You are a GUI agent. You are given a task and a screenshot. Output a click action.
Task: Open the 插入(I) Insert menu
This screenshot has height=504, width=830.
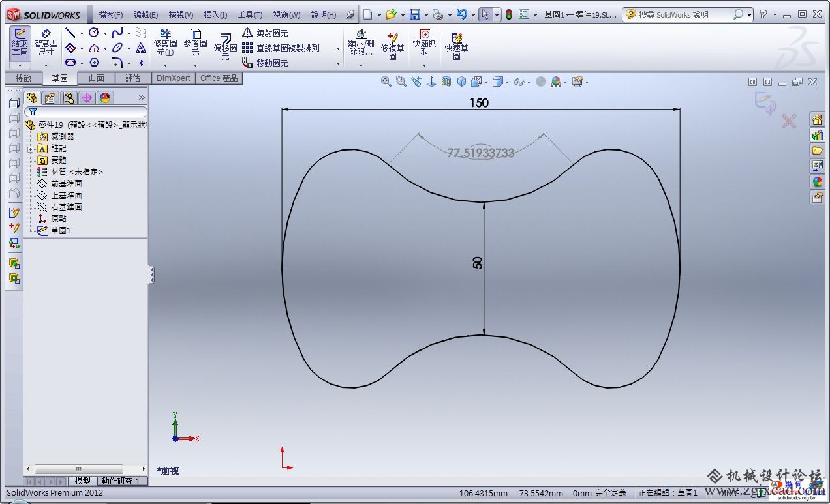pos(215,14)
